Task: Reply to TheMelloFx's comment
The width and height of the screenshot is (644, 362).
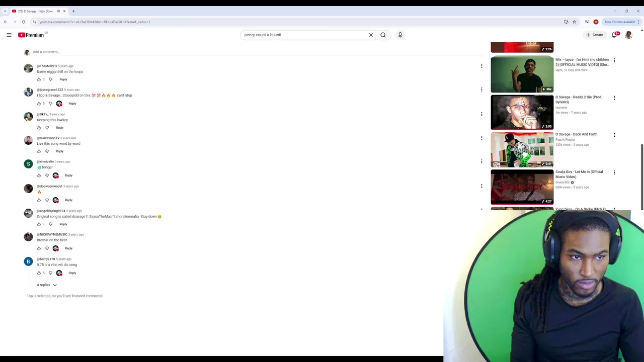Action: [x=63, y=79]
